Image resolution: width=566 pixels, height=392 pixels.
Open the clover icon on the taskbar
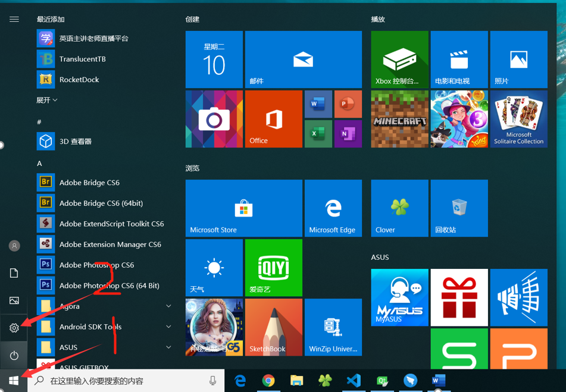[x=325, y=381]
